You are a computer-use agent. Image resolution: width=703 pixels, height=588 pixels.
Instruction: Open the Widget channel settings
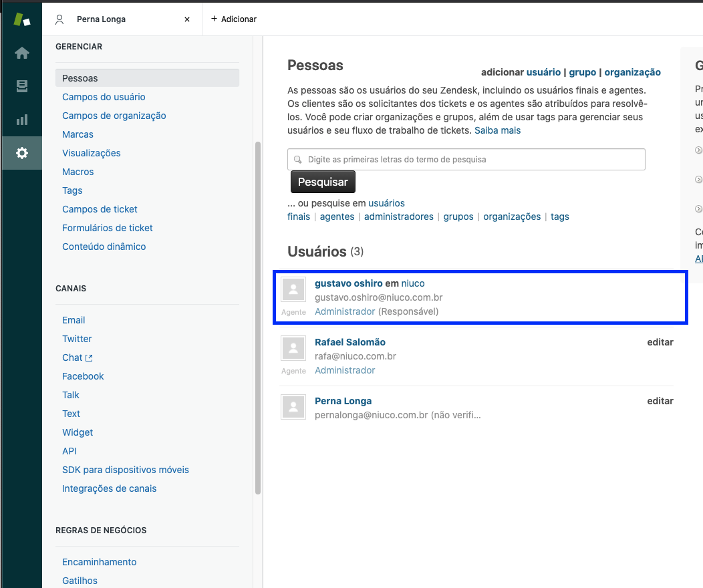pos(78,432)
